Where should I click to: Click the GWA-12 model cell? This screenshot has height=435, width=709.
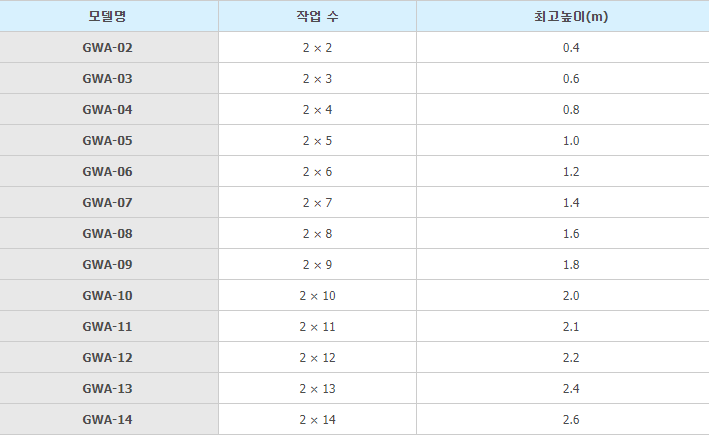pyautogui.click(x=107, y=358)
